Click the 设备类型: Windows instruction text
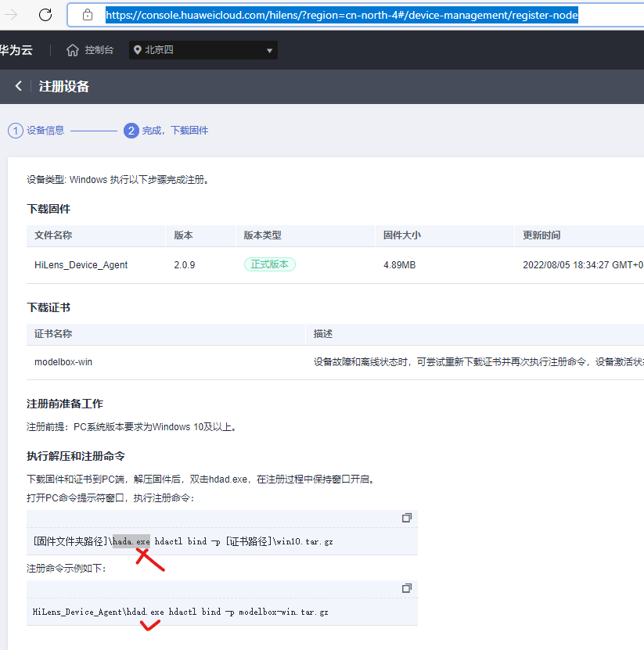This screenshot has width=644, height=650. [x=118, y=180]
